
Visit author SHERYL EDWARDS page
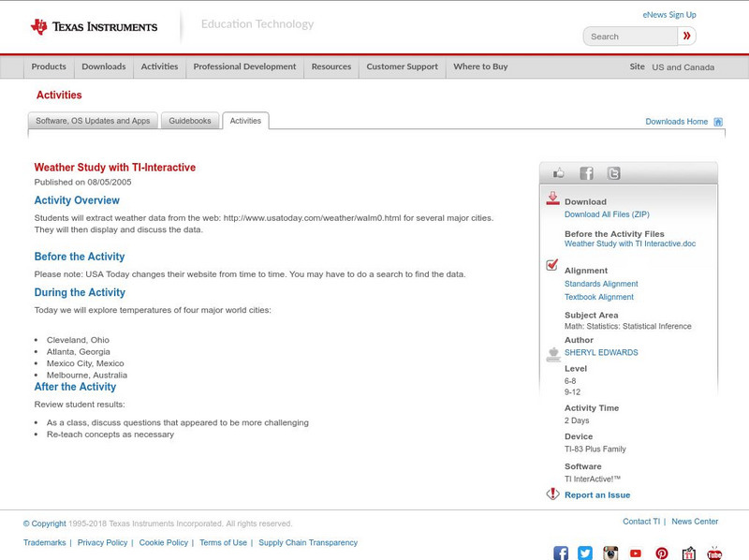[601, 353]
